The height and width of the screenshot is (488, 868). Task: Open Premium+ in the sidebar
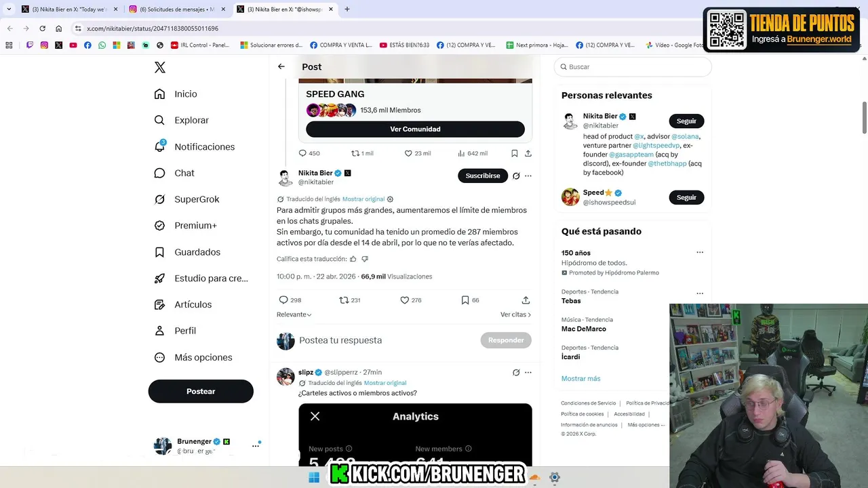pyautogui.click(x=185, y=226)
